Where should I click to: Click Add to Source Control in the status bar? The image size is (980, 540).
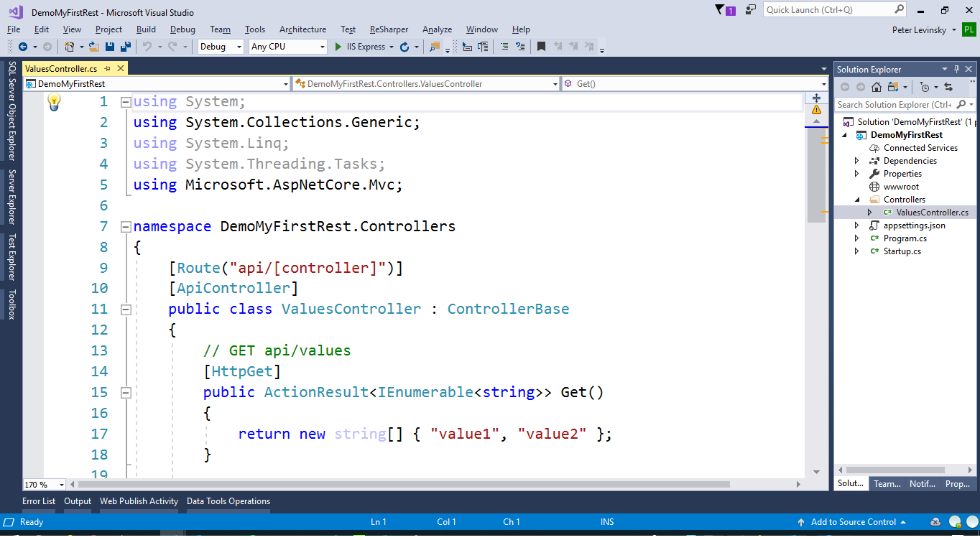click(853, 522)
